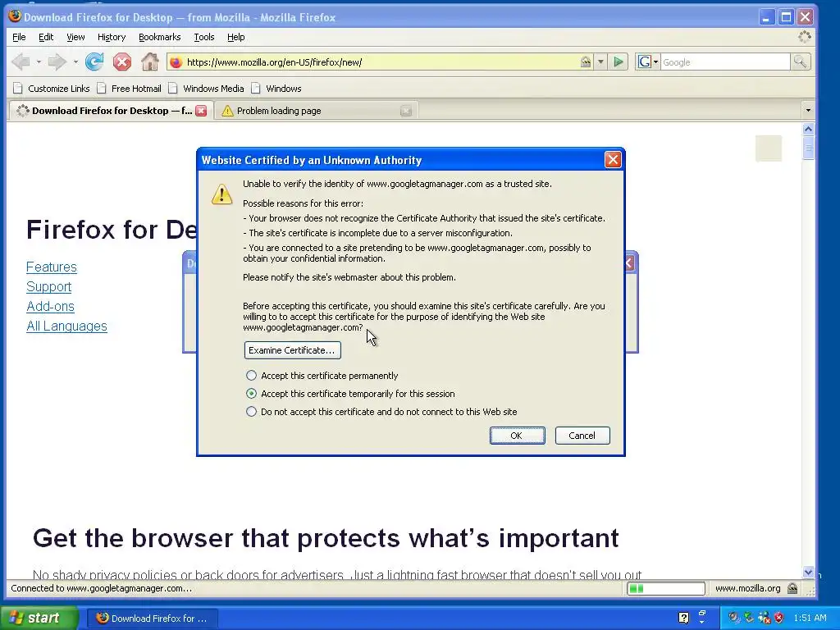
Task: Select Do not accept this certificate
Action: click(251, 412)
